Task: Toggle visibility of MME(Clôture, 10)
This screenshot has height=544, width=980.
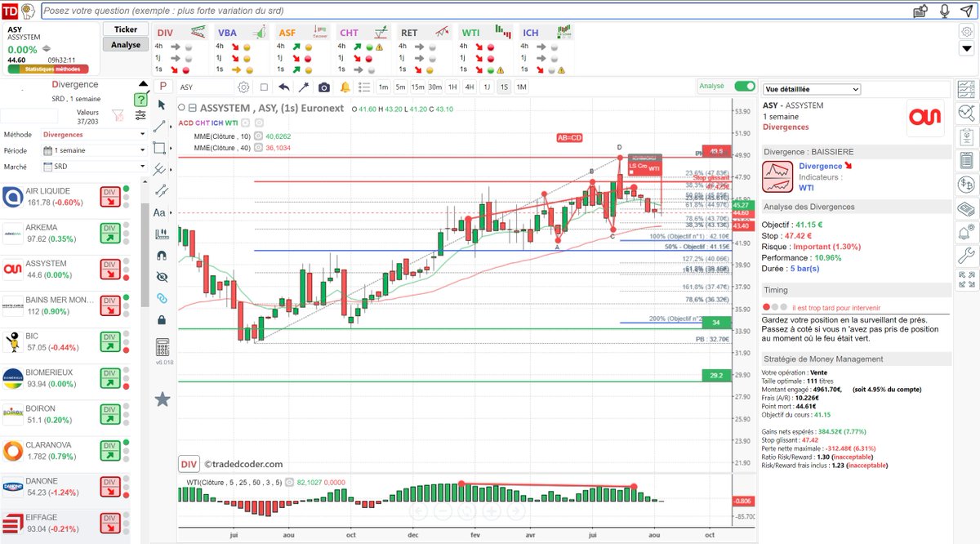Action: click(x=258, y=136)
